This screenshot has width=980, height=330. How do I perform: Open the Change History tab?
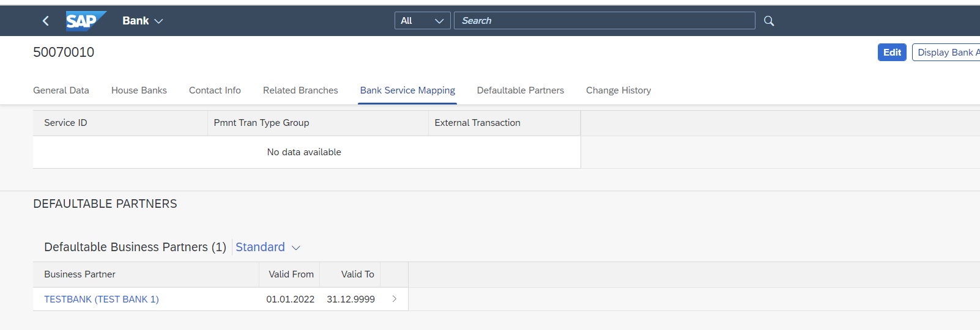pyautogui.click(x=618, y=90)
